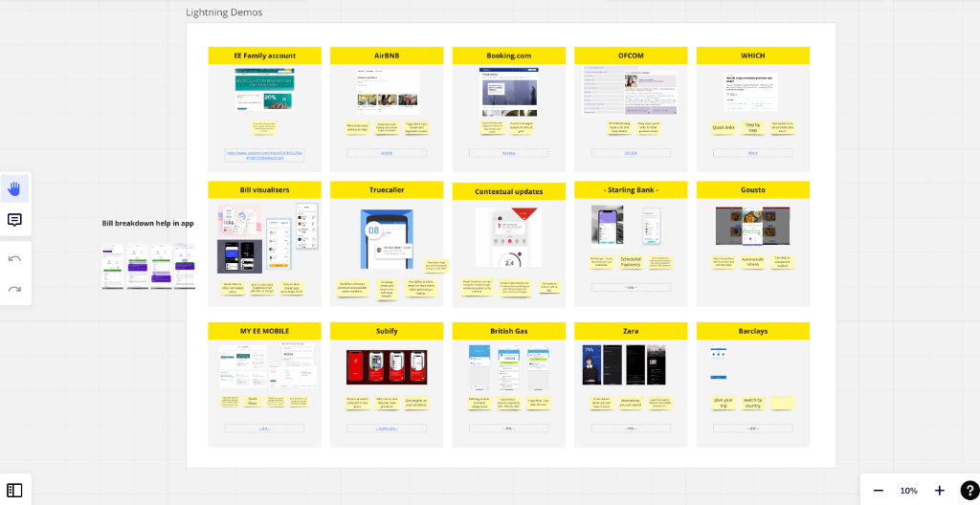Redo the last action
The image size is (980, 505).
click(15, 289)
